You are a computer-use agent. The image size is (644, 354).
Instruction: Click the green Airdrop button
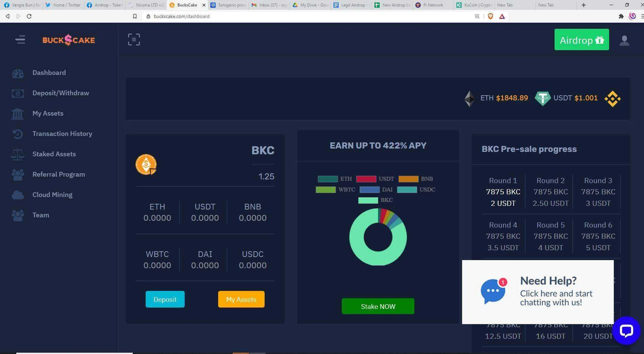pos(581,40)
